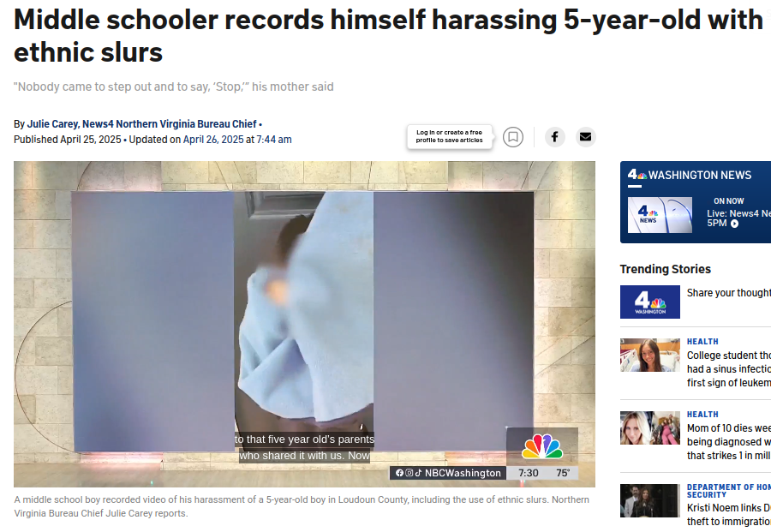Open the News4 live stream thumbnail

click(x=660, y=215)
